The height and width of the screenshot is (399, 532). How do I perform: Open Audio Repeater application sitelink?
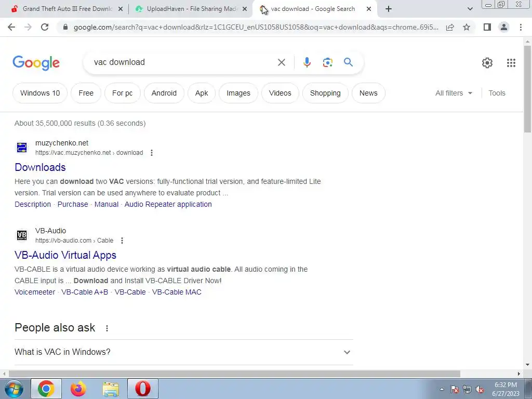click(x=168, y=204)
